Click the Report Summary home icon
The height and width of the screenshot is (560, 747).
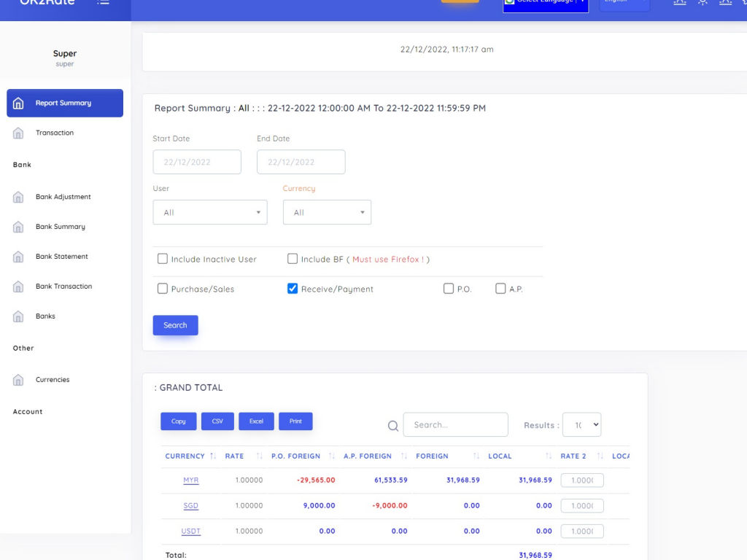19,104
